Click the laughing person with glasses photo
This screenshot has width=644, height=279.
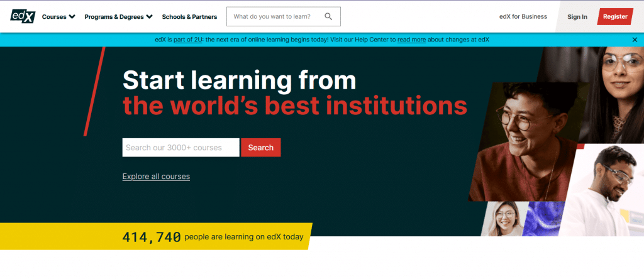pos(528,141)
